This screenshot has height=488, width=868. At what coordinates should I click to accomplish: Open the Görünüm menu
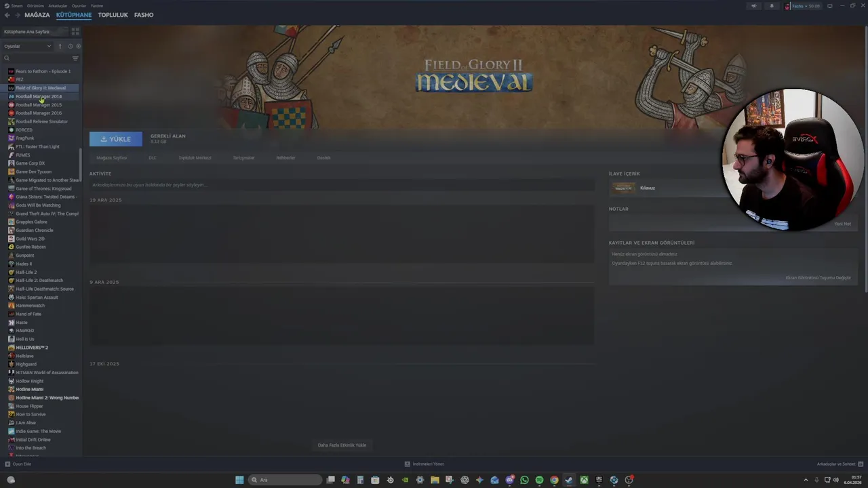(x=35, y=5)
